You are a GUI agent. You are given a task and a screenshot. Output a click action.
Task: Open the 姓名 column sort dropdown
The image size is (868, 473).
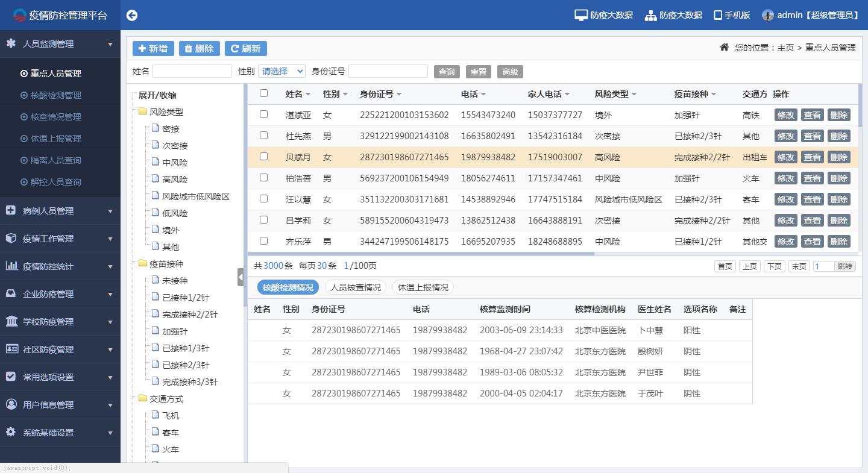click(308, 94)
